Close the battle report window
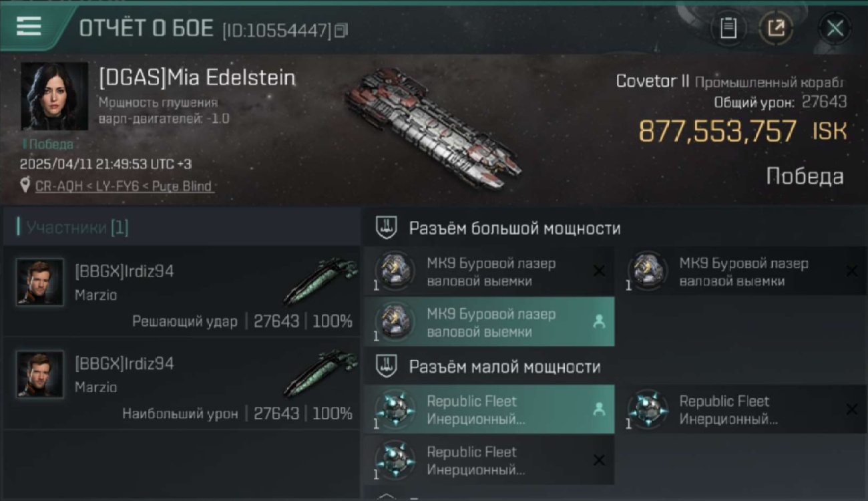Image resolution: width=868 pixels, height=501 pixels. coord(835,28)
